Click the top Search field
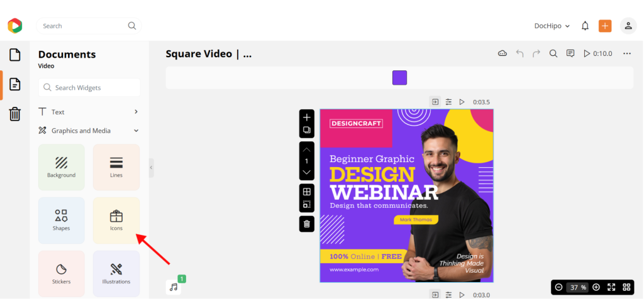Viewport: 644px width, 299px height. tap(89, 26)
